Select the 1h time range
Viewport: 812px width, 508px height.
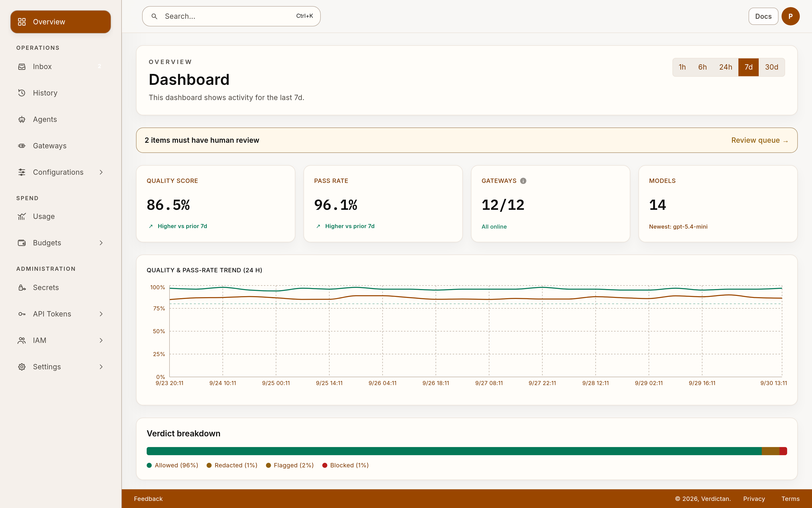coord(682,67)
